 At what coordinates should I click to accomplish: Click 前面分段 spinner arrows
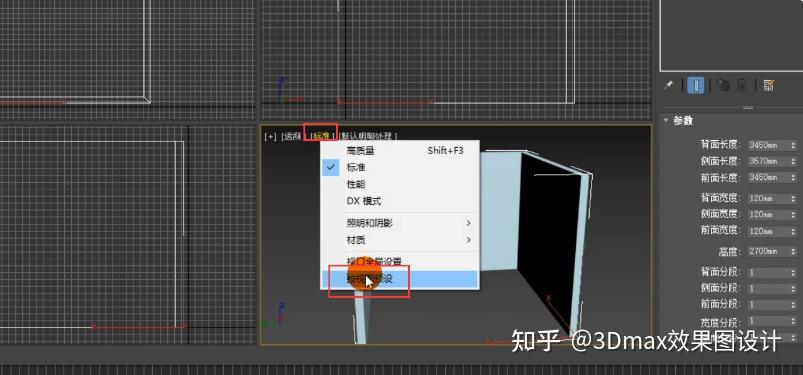793,304
